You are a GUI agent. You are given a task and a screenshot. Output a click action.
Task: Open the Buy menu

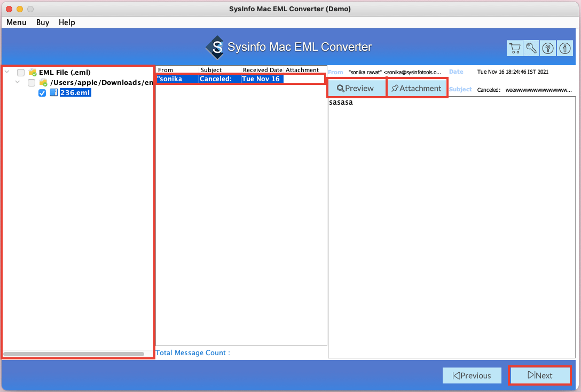click(43, 22)
